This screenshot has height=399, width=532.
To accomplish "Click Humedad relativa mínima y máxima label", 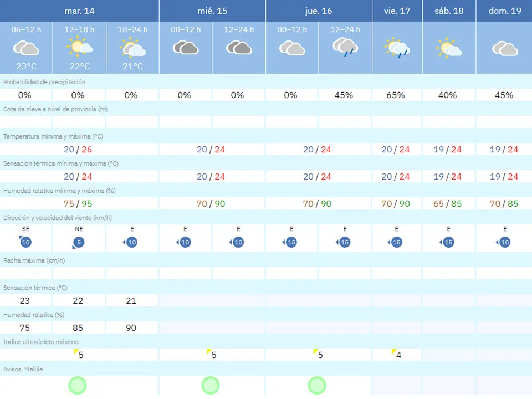I will (59, 191).
